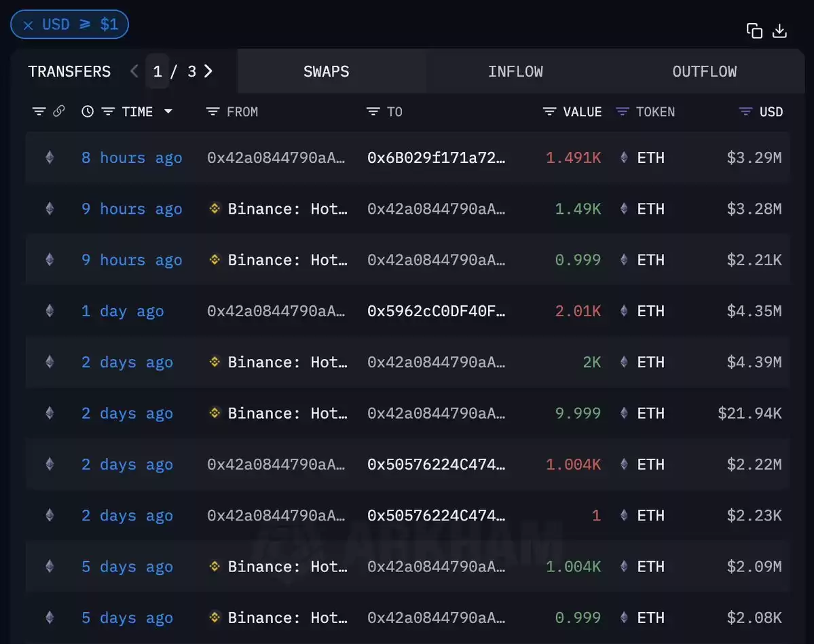Select the 9.999 value cell
Viewport: 814px width, 644px height.
tap(578, 413)
